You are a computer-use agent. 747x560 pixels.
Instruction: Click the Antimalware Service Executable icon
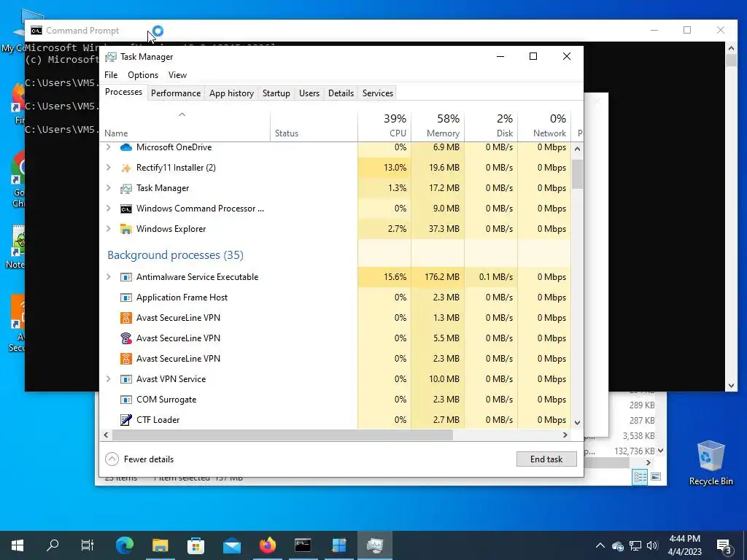pyautogui.click(x=125, y=277)
